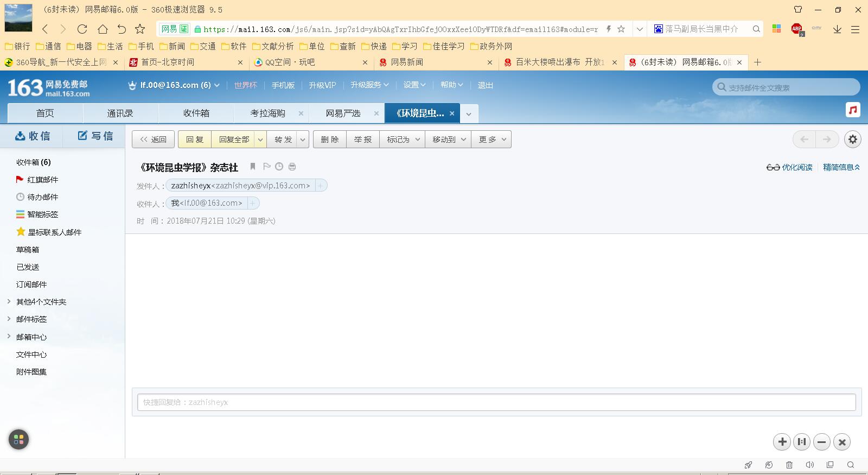The image size is (868, 475).
Task: Add recipient lf.00@163.com with plus
Action: point(253,203)
